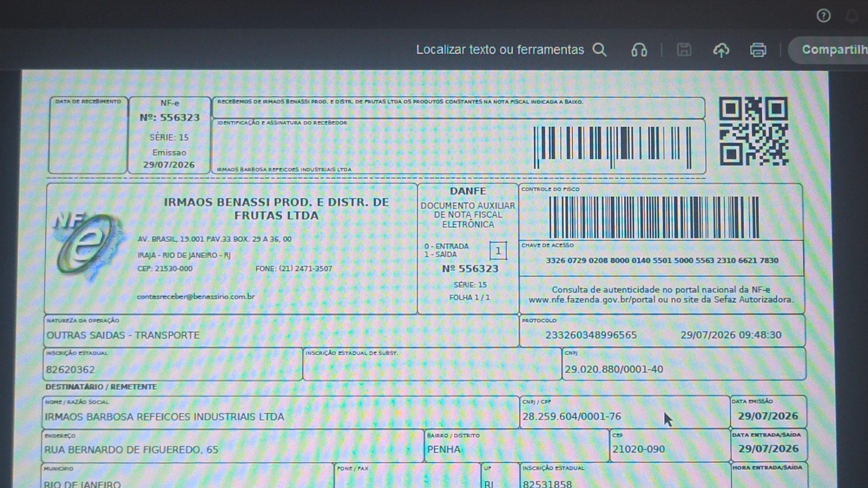Click 'IRAJA - RIO DE JANEIRO - RJ' text
Viewport: 868px width, 488px height.
pos(184,255)
